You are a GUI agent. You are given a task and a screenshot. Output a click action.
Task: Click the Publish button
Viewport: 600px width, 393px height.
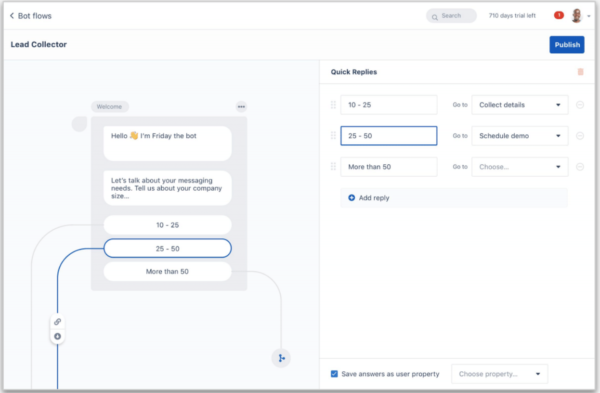pos(567,44)
